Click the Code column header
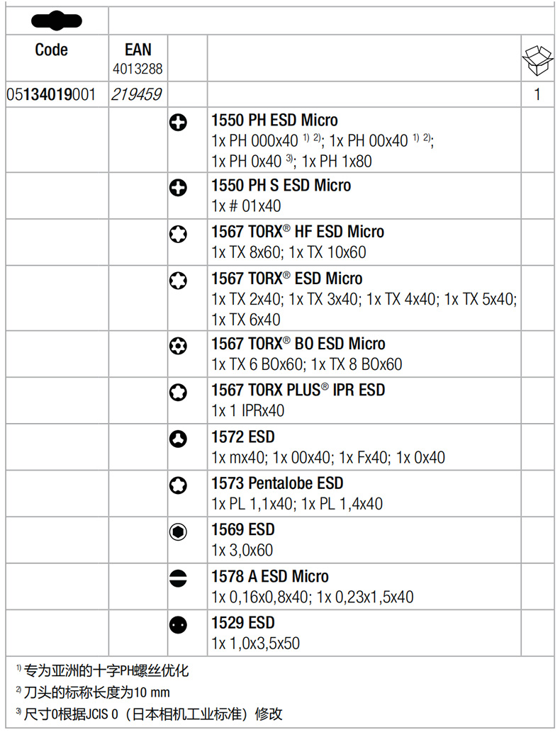Viewport: 560px width, 737px height. click(x=51, y=50)
